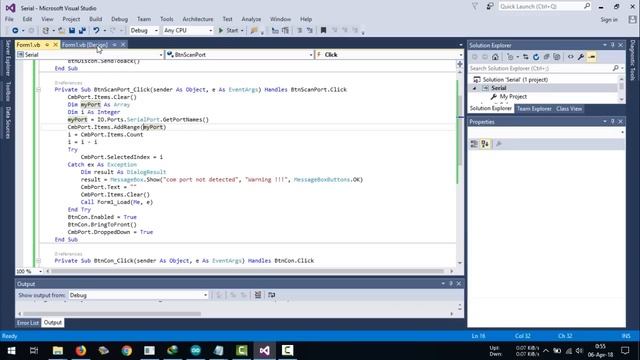640x360 pixels.
Task: Select the My Project tree item
Action: (x=513, y=97)
